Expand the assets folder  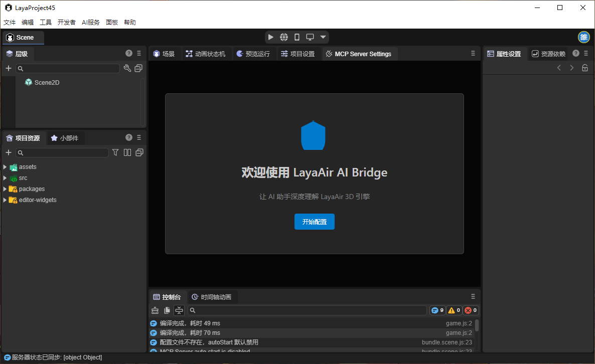(5, 167)
